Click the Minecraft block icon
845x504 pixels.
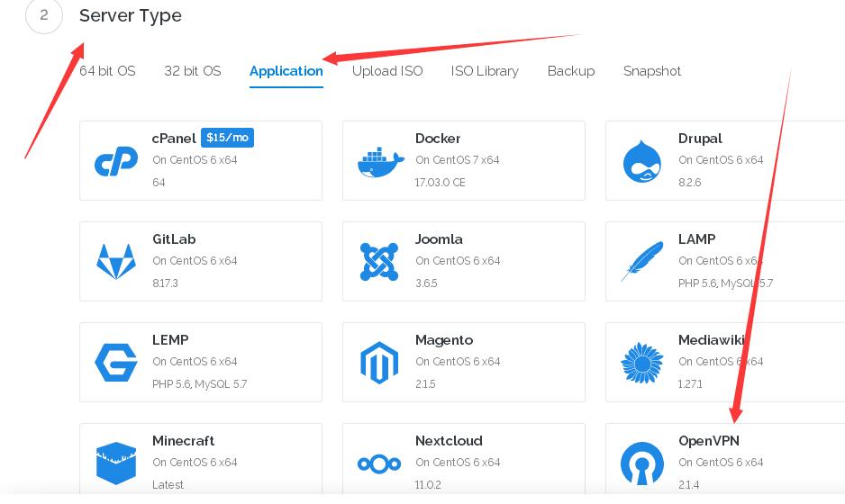coord(116,463)
